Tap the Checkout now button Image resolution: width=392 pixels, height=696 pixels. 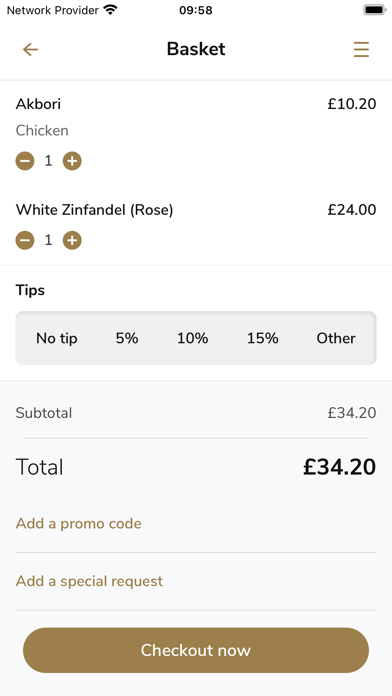click(196, 650)
